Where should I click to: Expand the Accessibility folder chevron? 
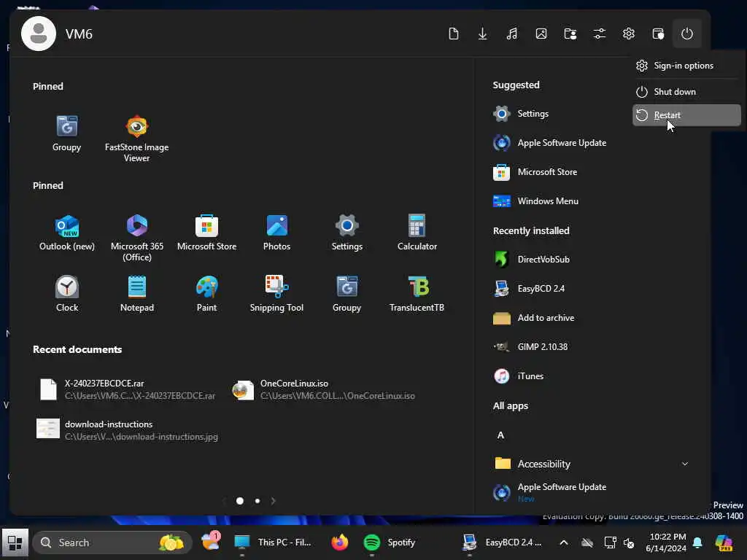pos(684,464)
